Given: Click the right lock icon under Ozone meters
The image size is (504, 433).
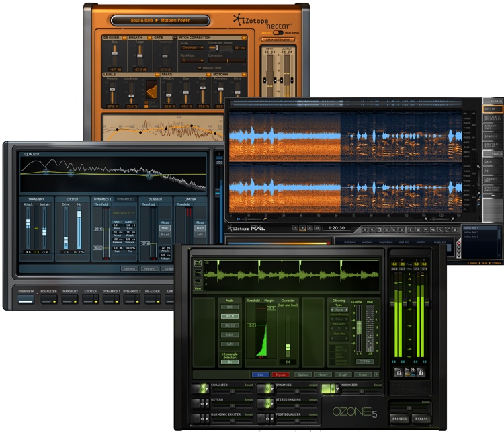Looking at the screenshot, I should [421, 372].
